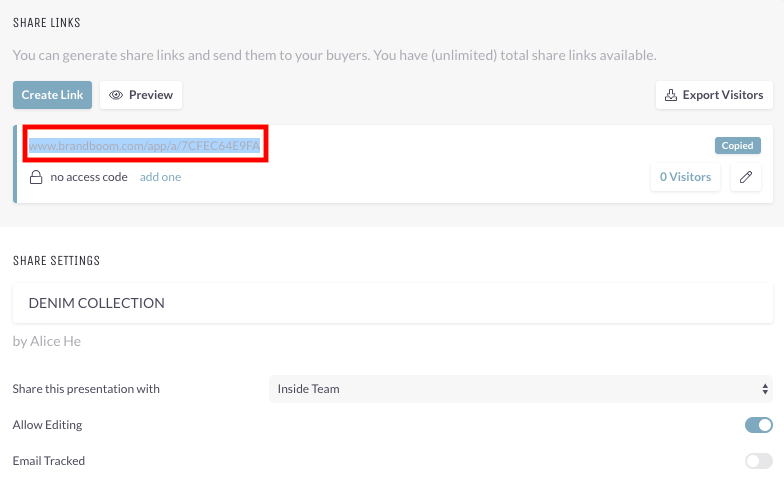This screenshot has height=498, width=784.
Task: Click the SHARE SETTINGS heading
Action: click(56, 260)
